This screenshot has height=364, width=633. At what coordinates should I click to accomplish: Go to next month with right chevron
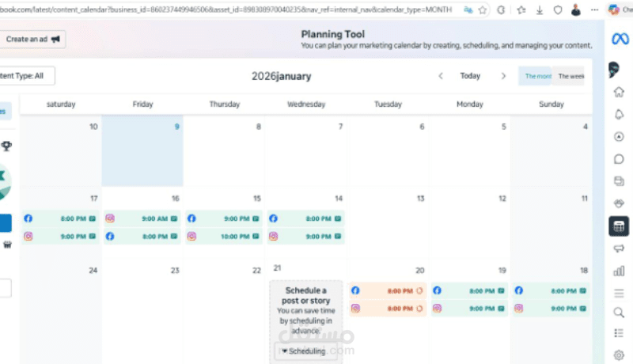click(x=503, y=76)
